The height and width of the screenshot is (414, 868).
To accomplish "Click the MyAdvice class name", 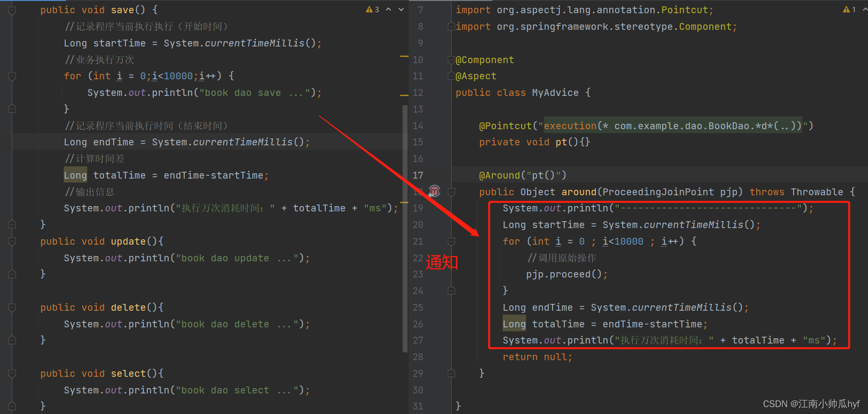I will pos(555,92).
